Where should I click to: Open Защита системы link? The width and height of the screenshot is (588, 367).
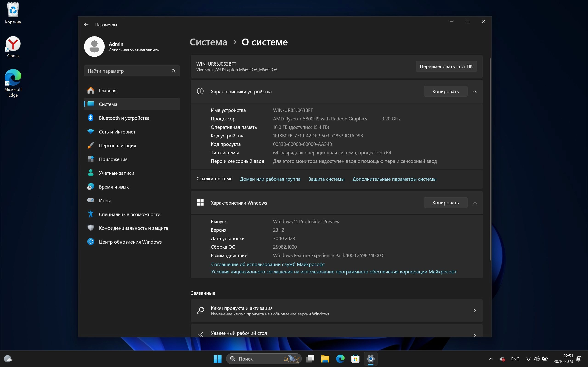(326, 179)
